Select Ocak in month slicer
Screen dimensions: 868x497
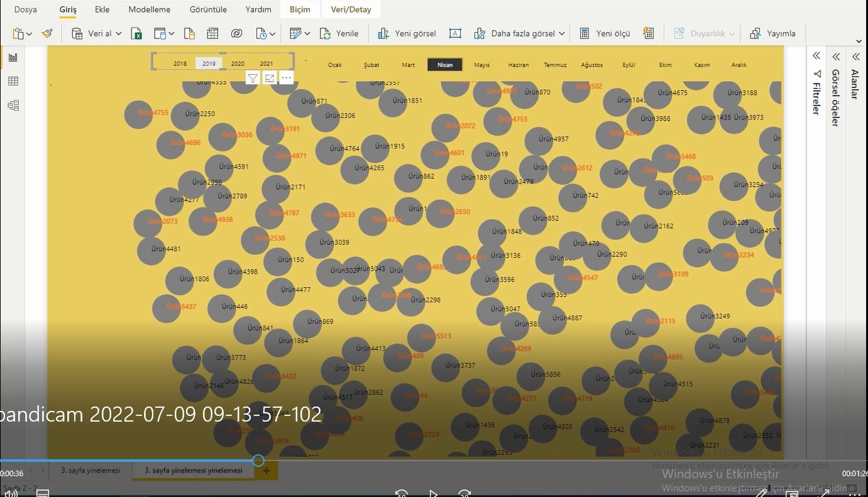coord(334,65)
